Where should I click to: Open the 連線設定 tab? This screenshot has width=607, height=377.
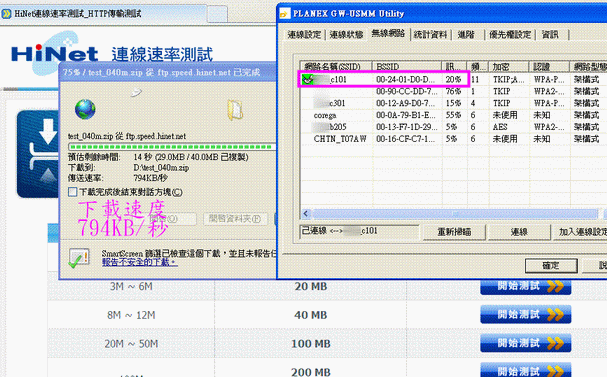click(x=304, y=35)
